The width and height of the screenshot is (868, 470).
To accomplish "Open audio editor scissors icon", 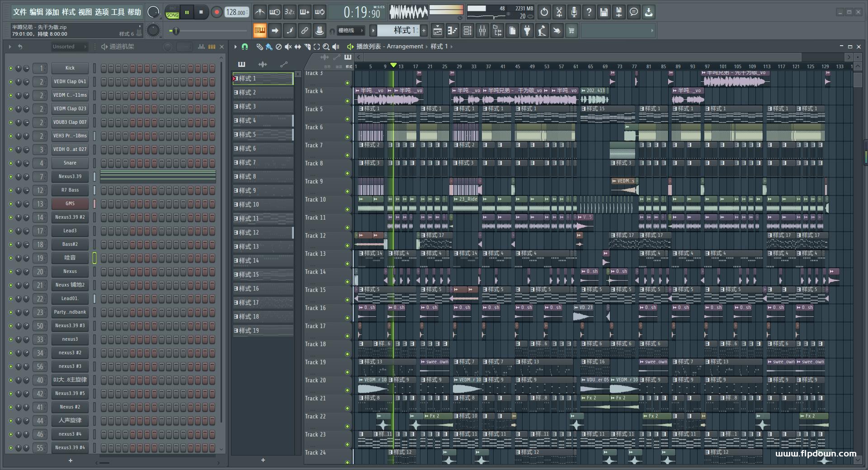I will (559, 12).
